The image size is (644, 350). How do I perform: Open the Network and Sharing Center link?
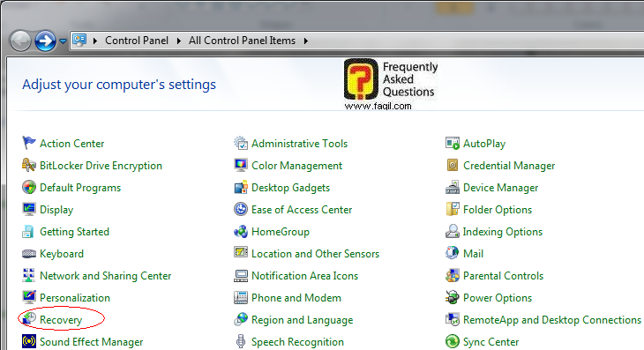(x=106, y=276)
